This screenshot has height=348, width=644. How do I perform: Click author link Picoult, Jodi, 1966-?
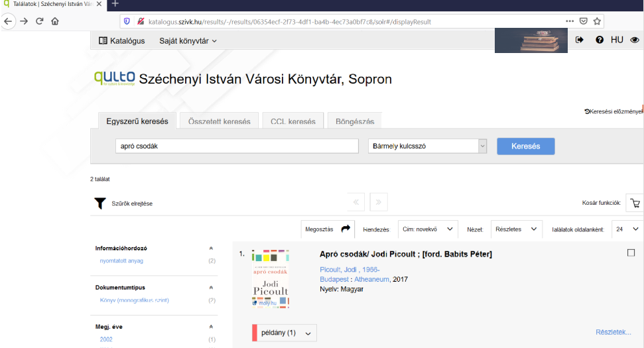[350, 270]
